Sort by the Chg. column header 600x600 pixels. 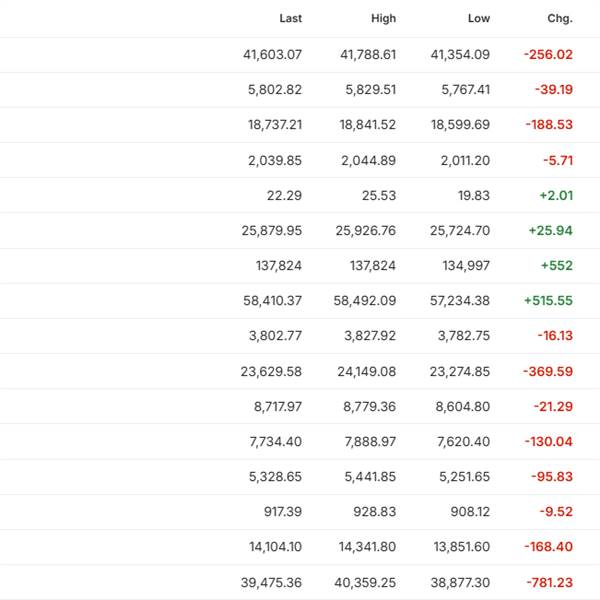coord(560,18)
